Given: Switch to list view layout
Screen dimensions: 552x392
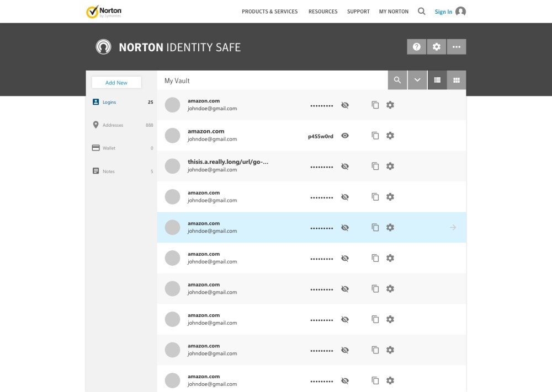Looking at the screenshot, I should pyautogui.click(x=437, y=80).
